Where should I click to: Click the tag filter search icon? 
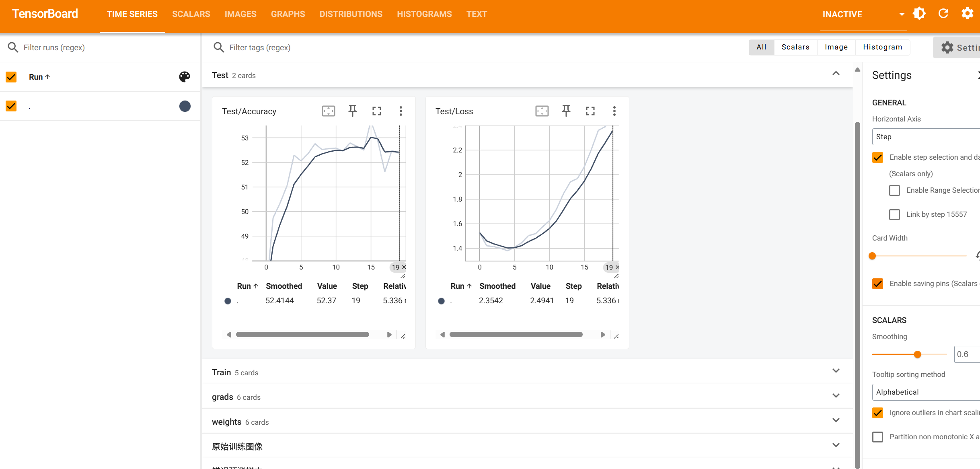[x=219, y=47]
